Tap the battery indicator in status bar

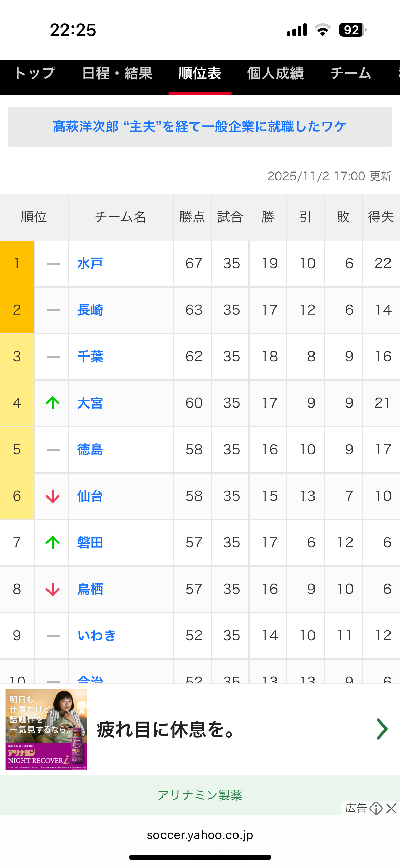point(352,30)
